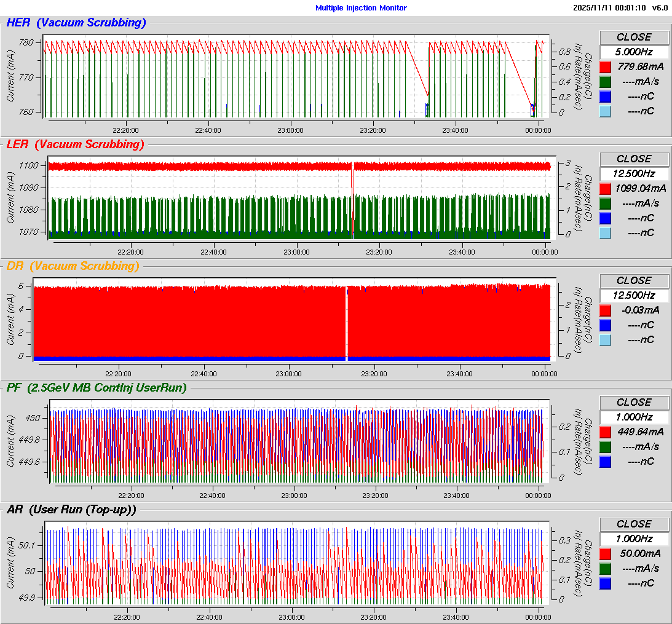
Task: Click the HER green mA/s rate swatch
Action: click(605, 82)
